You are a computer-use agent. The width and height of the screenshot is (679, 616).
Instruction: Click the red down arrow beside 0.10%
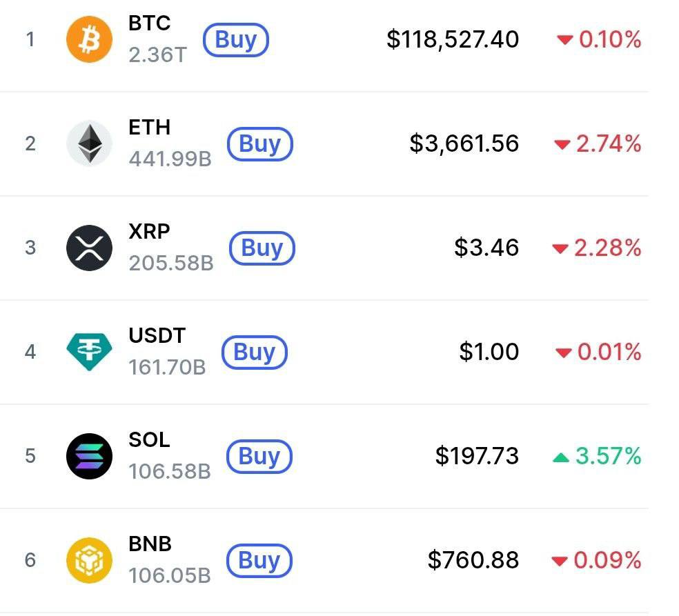tap(564, 40)
